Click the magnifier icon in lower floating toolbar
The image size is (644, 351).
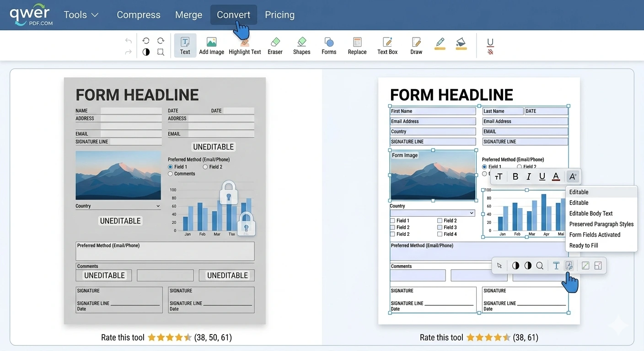[540, 266]
